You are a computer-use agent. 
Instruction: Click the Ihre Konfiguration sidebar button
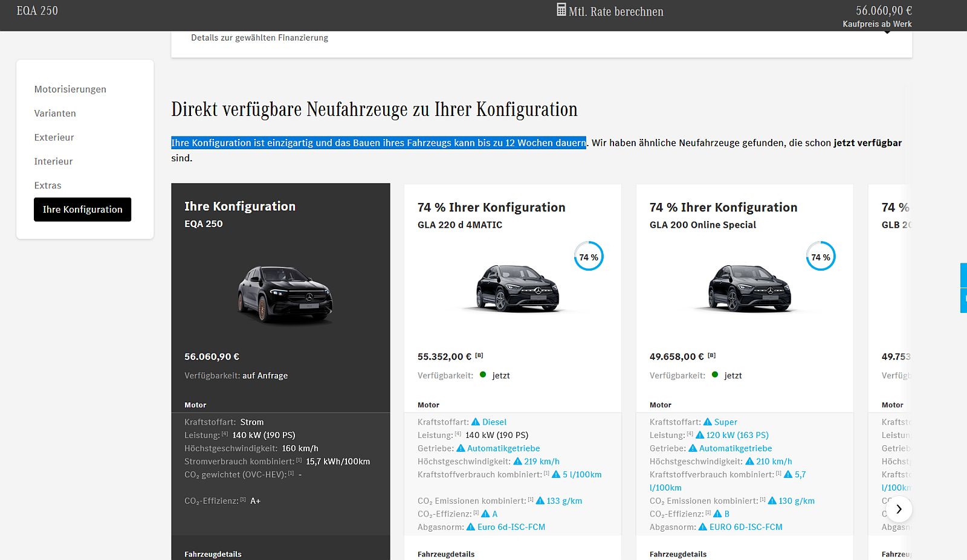coord(82,210)
